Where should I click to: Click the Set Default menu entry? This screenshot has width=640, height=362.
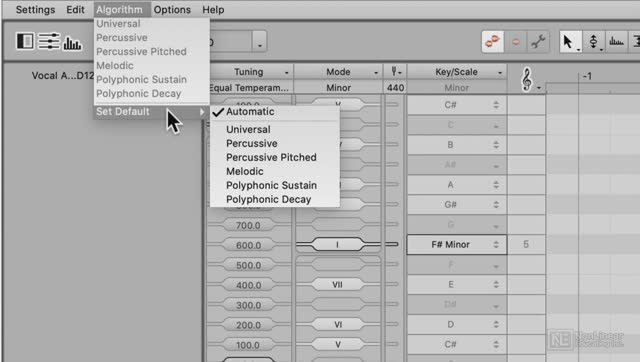point(150,111)
